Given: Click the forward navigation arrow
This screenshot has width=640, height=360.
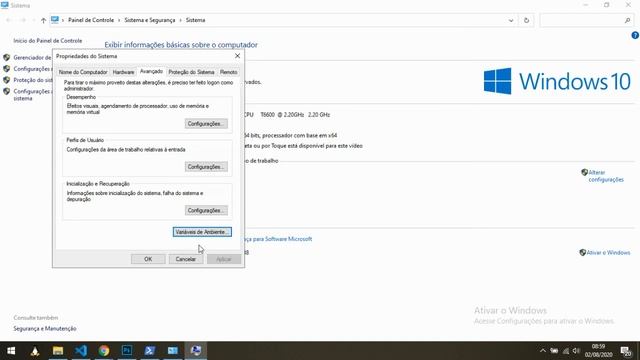Looking at the screenshot, I should pyautogui.click(x=23, y=20).
